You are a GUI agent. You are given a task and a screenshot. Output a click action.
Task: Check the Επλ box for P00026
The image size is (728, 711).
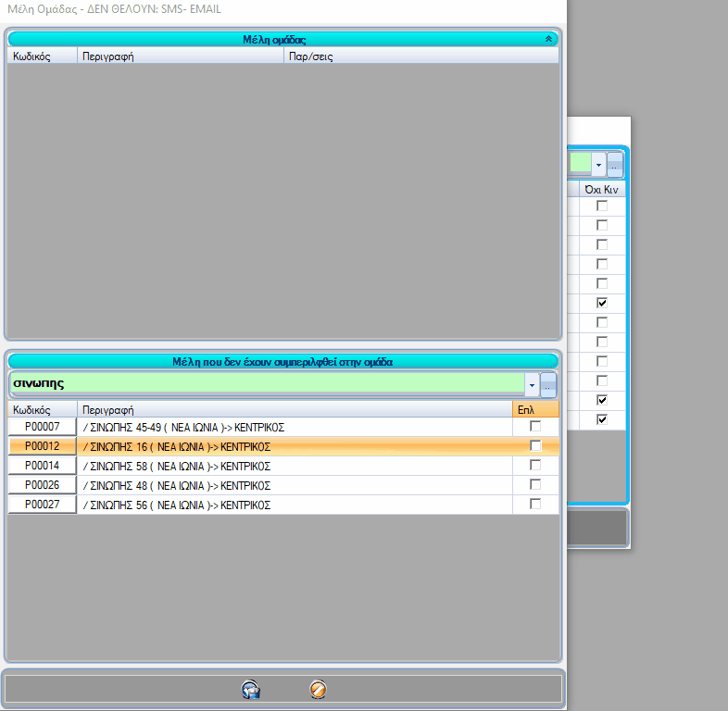[x=535, y=485]
